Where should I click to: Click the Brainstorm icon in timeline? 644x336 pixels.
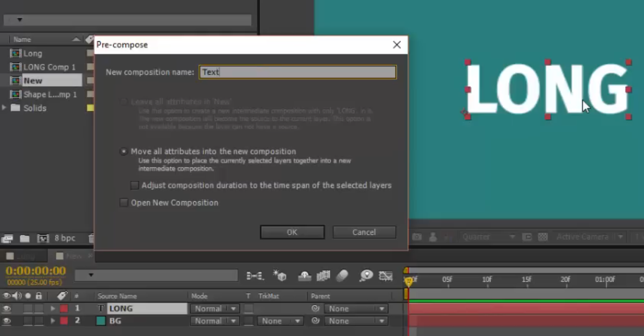click(x=366, y=276)
